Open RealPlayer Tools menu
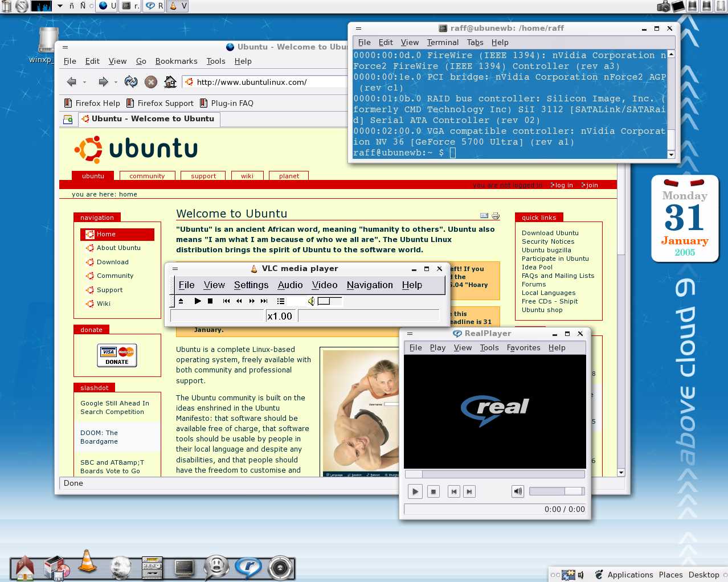 tap(489, 347)
